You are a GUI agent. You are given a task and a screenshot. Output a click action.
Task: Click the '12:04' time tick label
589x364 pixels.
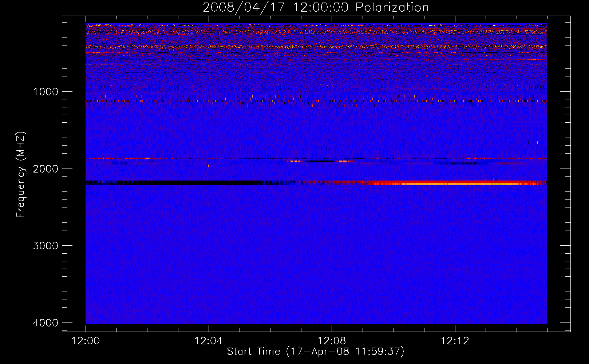pyautogui.click(x=209, y=341)
